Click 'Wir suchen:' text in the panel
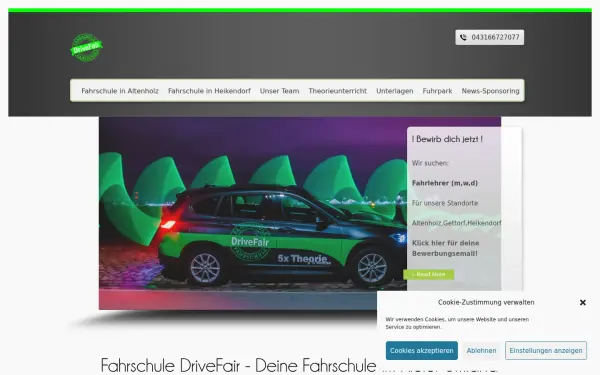This screenshot has width=600, height=375. [x=430, y=163]
